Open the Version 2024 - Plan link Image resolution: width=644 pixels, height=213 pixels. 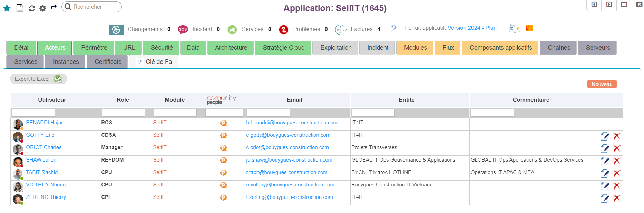coord(472,28)
